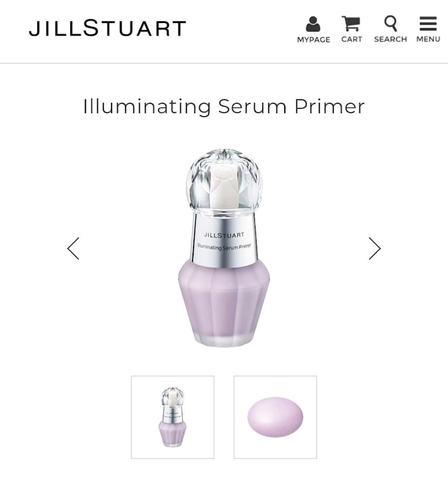Click the lavender glass base of bottle
448x493 pixels.
tap(224, 304)
